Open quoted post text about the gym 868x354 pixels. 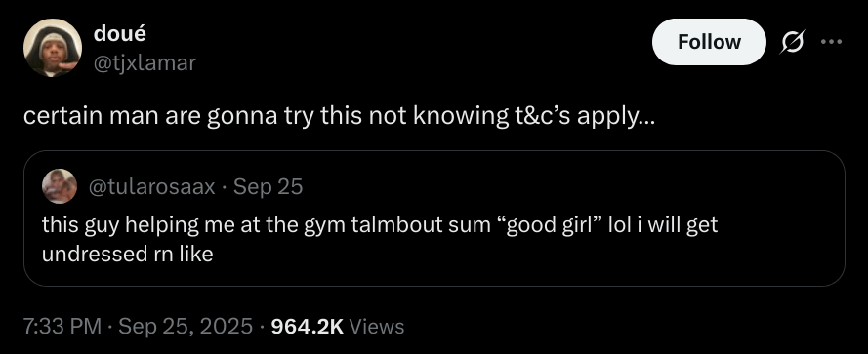pyautogui.click(x=380, y=240)
